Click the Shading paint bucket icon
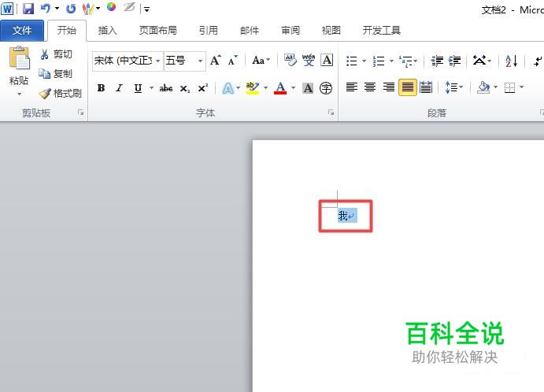Viewport: 544px width, 392px height. tap(483, 87)
